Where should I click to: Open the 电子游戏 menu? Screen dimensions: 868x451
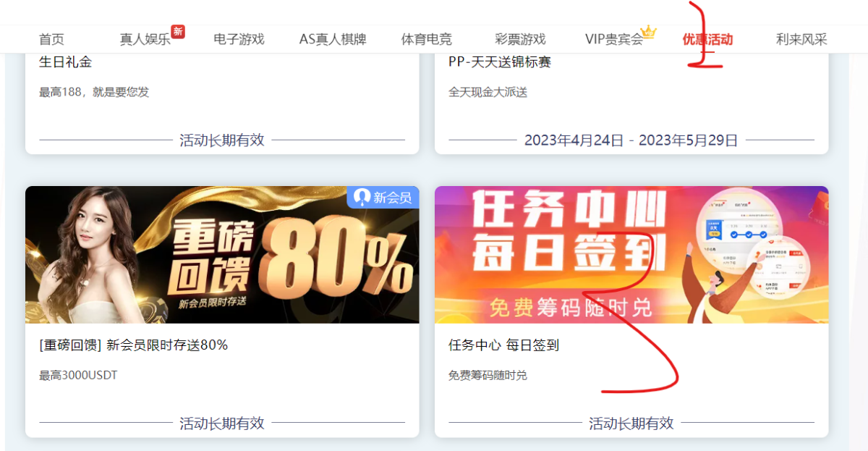(x=239, y=39)
